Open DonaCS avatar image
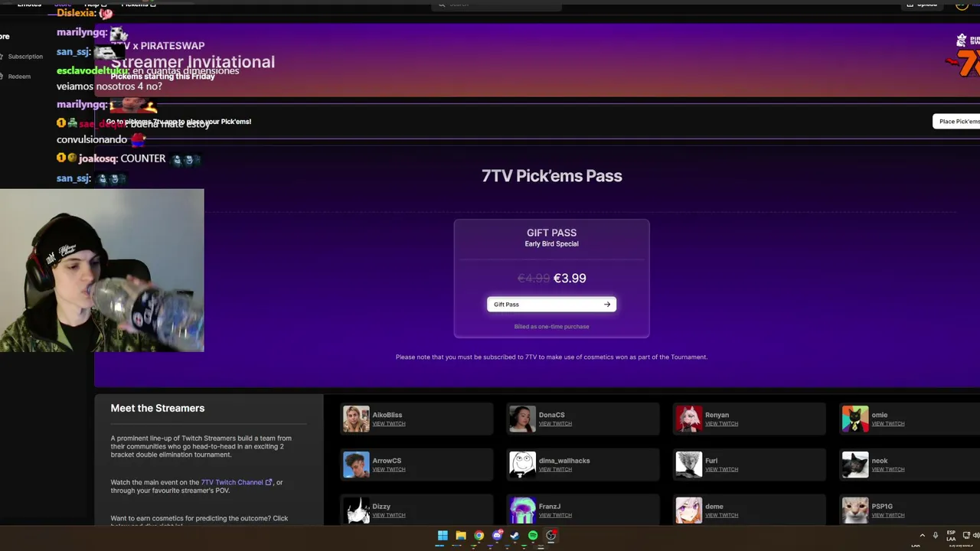The height and width of the screenshot is (551, 980). (522, 419)
